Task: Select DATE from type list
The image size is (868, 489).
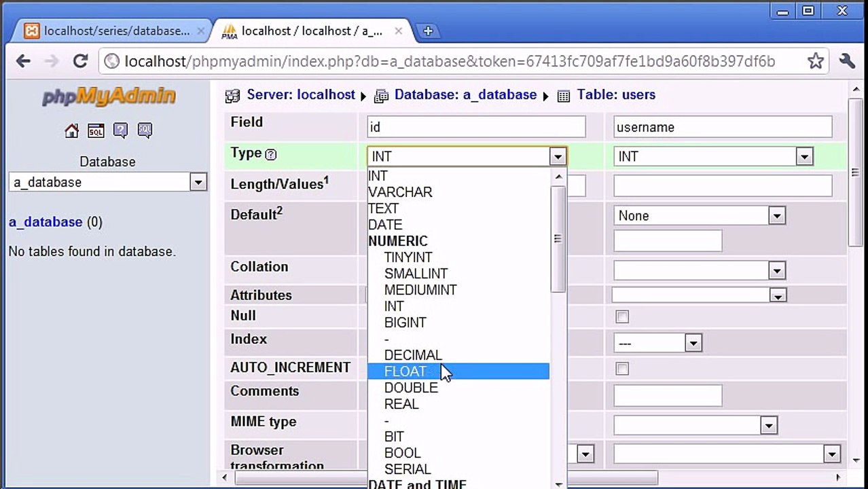Action: pos(458,225)
